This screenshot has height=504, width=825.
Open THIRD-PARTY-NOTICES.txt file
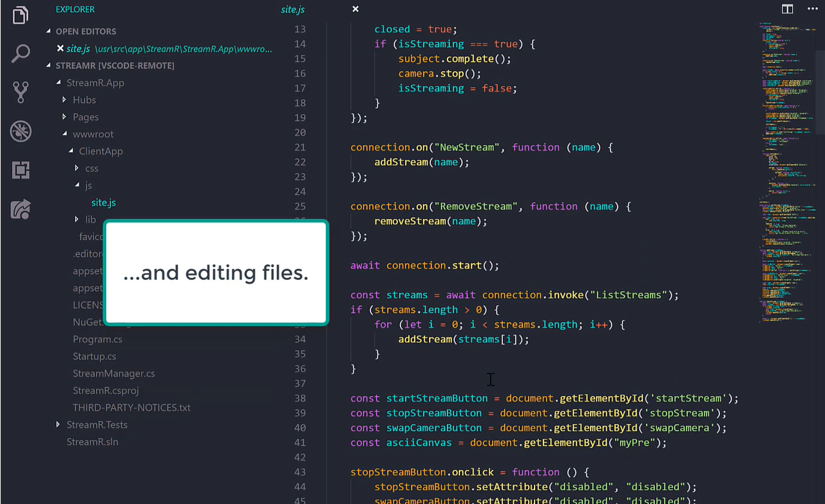pyautogui.click(x=132, y=407)
